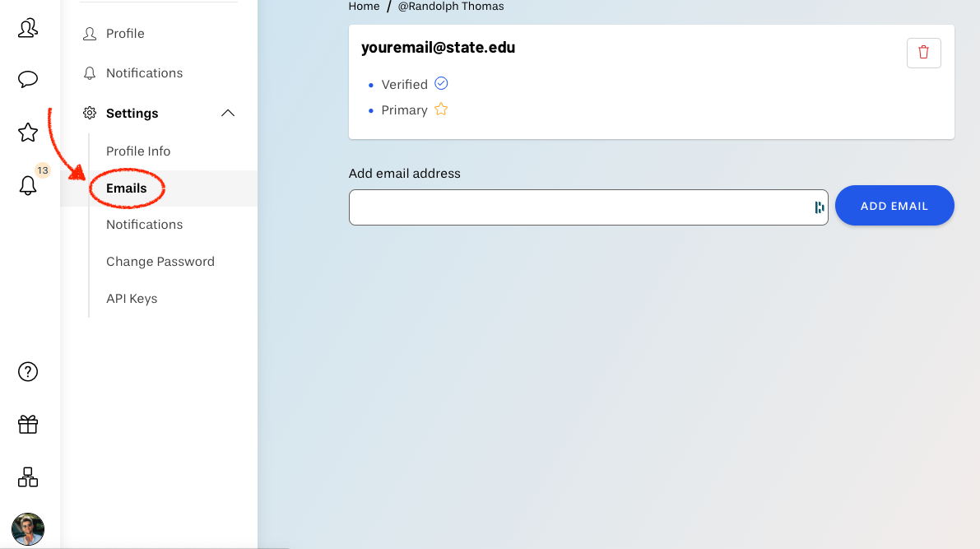Click the Verified status text
Image resolution: width=980 pixels, height=549 pixels.
click(x=404, y=85)
